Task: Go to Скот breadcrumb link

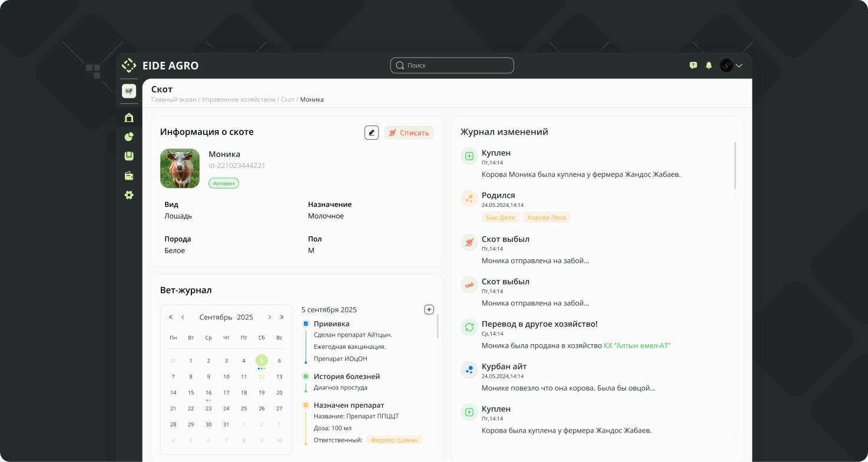Action: click(x=287, y=100)
